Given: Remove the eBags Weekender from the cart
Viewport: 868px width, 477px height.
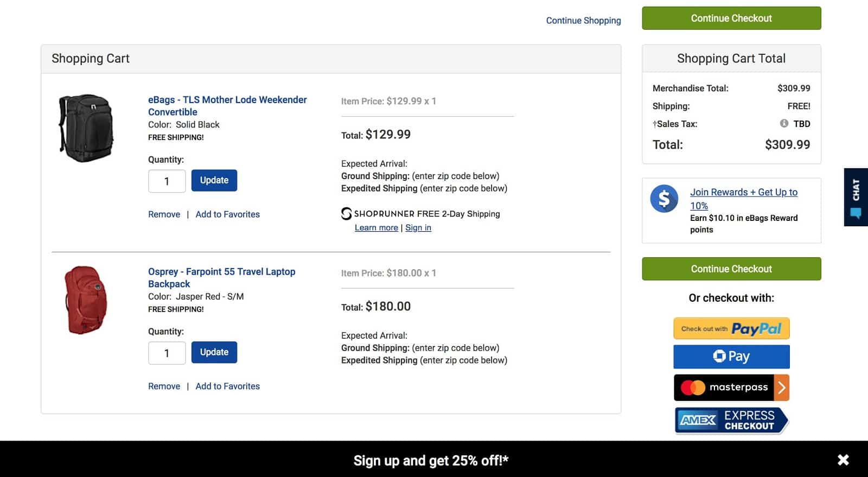Looking at the screenshot, I should tap(164, 214).
